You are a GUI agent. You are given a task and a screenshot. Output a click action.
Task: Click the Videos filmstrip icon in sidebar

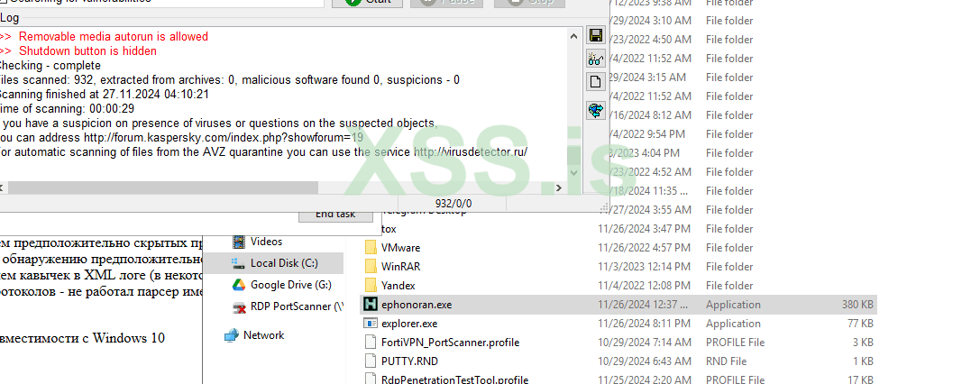[x=238, y=242]
